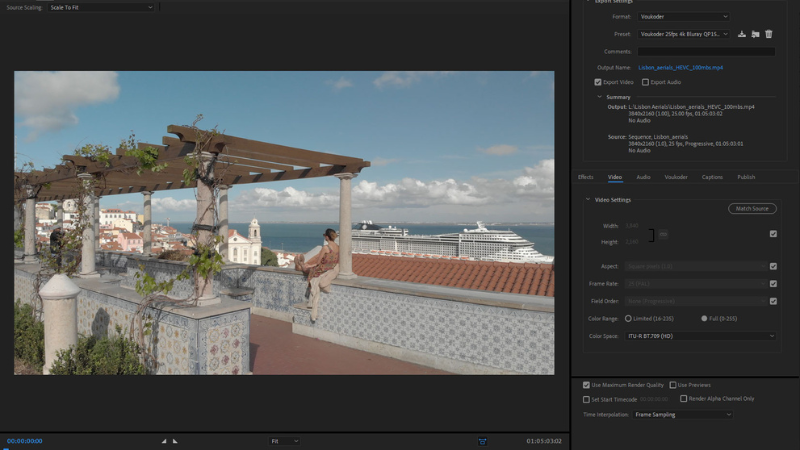Click the Save Preset icon
This screenshot has height=450, width=800.
742,34
